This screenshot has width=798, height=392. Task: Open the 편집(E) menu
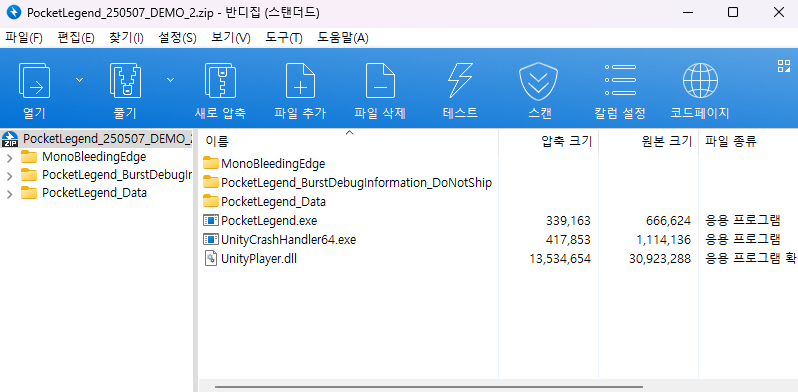pyautogui.click(x=76, y=38)
